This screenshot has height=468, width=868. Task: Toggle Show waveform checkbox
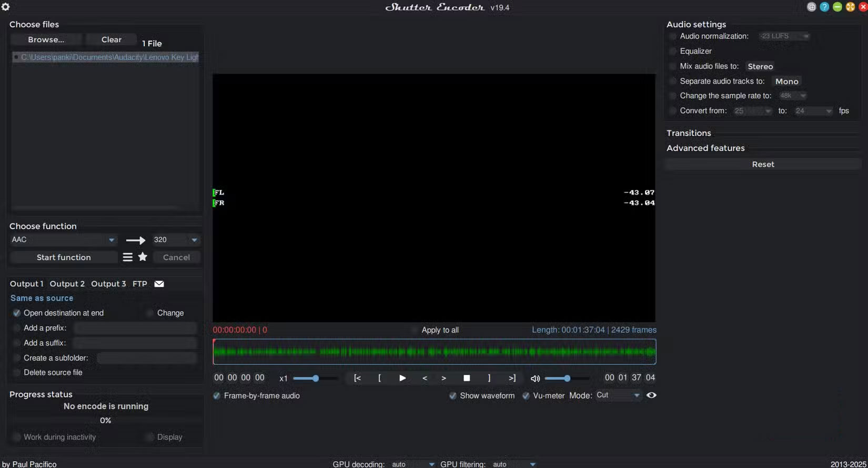point(453,396)
